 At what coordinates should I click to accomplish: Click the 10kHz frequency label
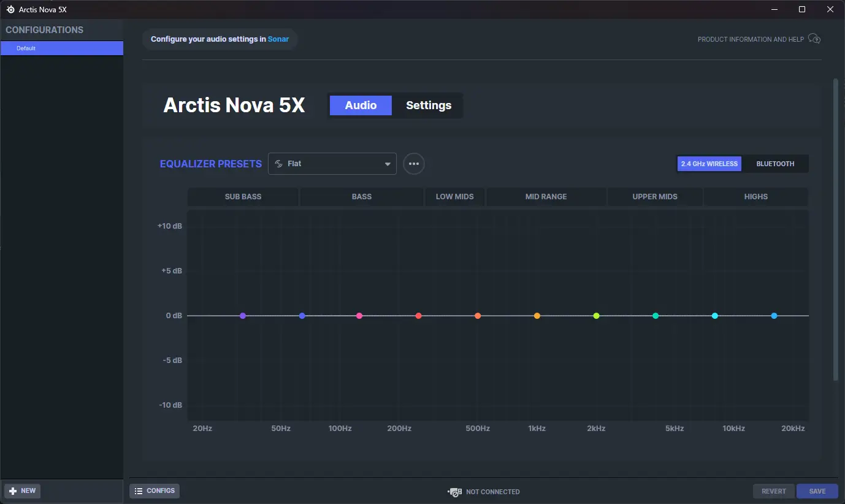click(733, 429)
